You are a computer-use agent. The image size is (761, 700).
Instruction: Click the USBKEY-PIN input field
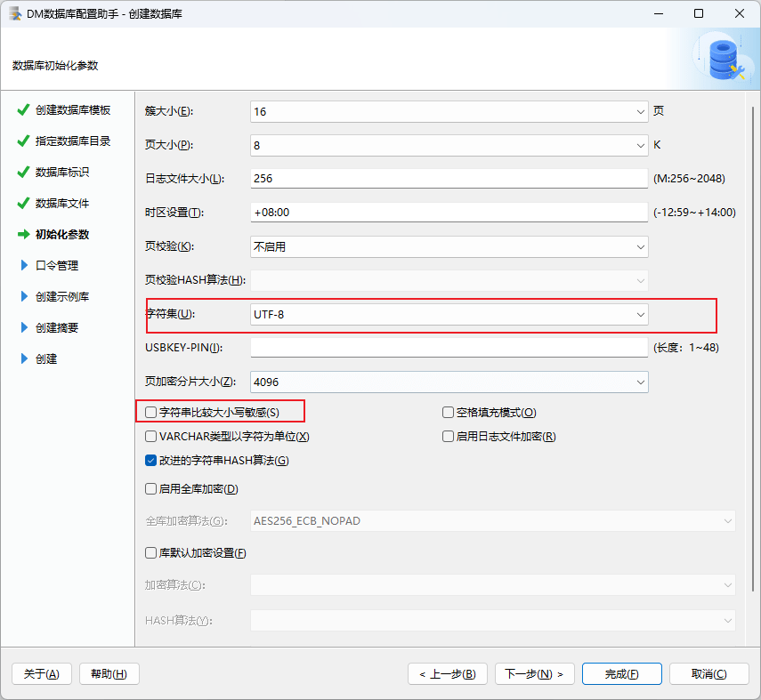(x=449, y=348)
